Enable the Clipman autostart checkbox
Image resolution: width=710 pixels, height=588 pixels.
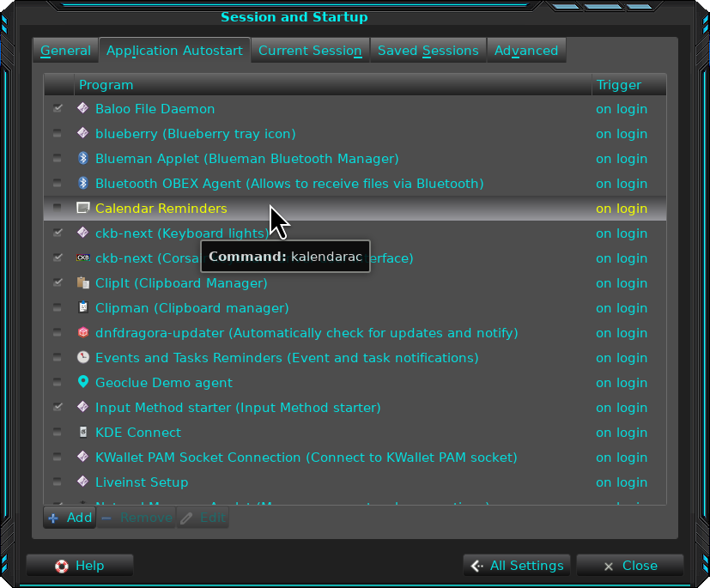point(58,308)
